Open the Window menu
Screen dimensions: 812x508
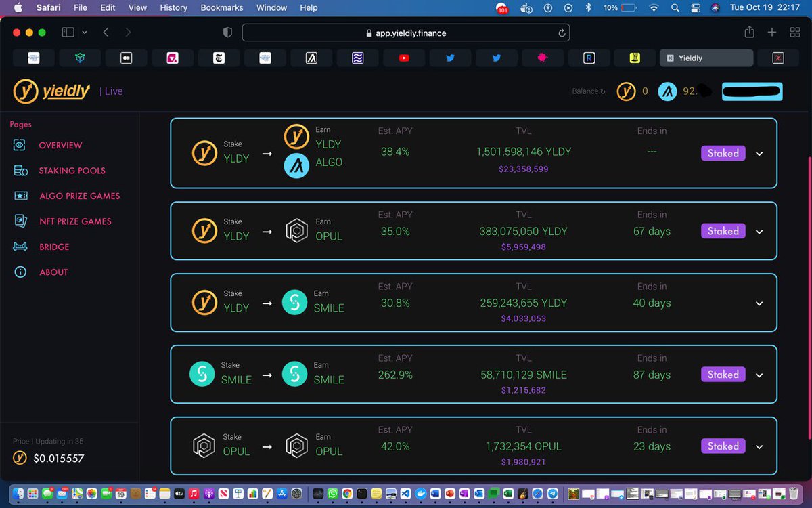[273, 7]
